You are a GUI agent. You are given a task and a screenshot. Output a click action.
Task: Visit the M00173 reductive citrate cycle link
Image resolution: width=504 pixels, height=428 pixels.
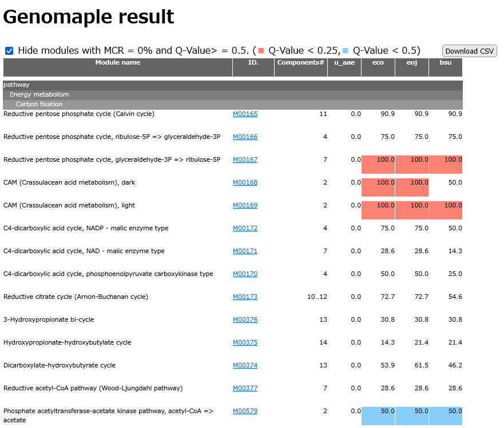pos(245,297)
